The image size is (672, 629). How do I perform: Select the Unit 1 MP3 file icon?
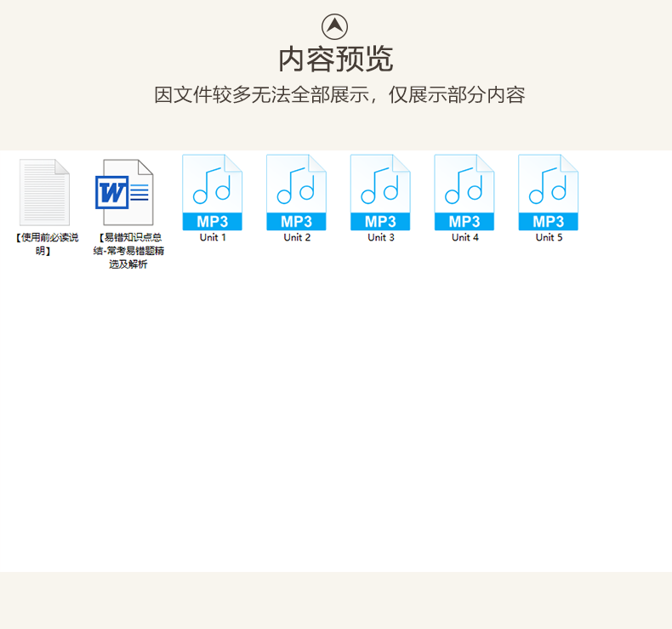click(x=212, y=193)
